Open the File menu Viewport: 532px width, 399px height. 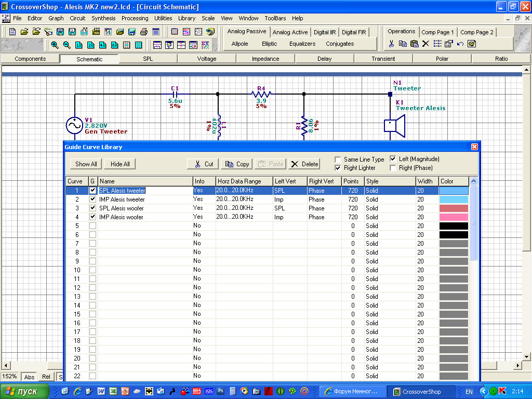tap(17, 18)
